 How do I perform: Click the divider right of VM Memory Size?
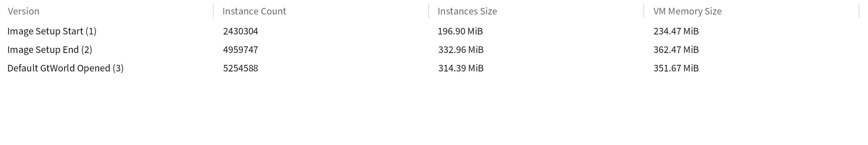click(859, 11)
